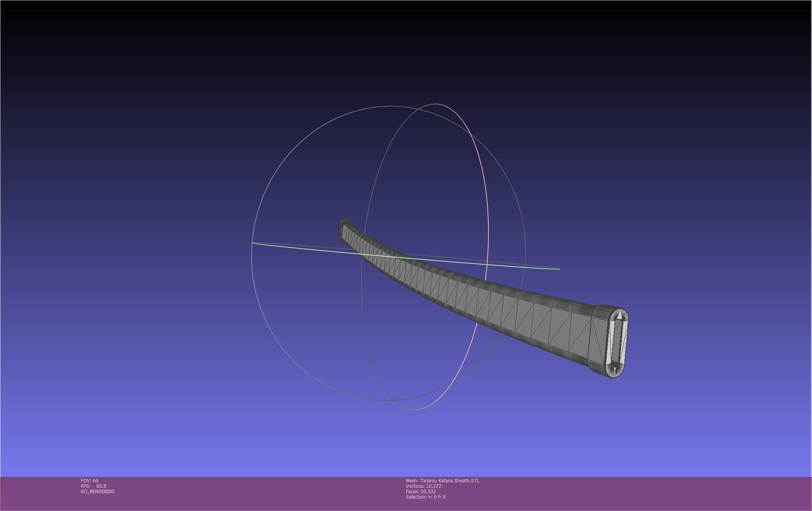Click the Vertices: 10,272 count
This screenshot has height=511, width=812.
point(423,486)
